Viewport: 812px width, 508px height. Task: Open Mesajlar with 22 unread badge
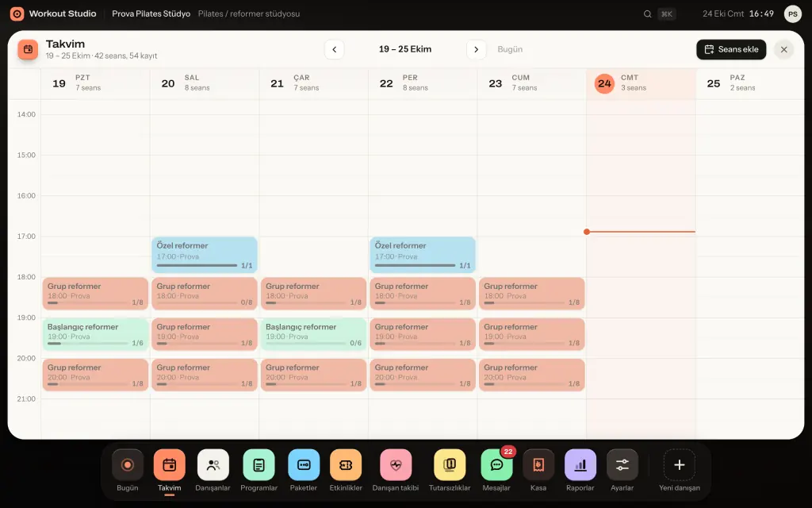point(496,465)
